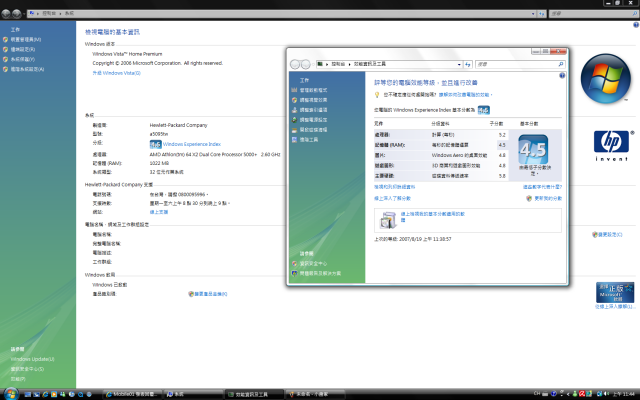Click 'Windows Aero' graphics row description
Screen dimensions: 640x400
[x=459, y=156]
